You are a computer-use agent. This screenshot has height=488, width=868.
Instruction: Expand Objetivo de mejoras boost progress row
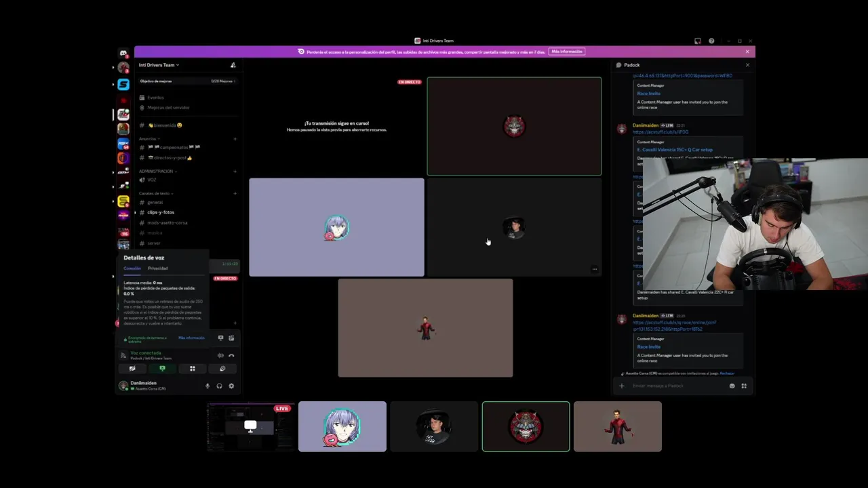pos(188,81)
